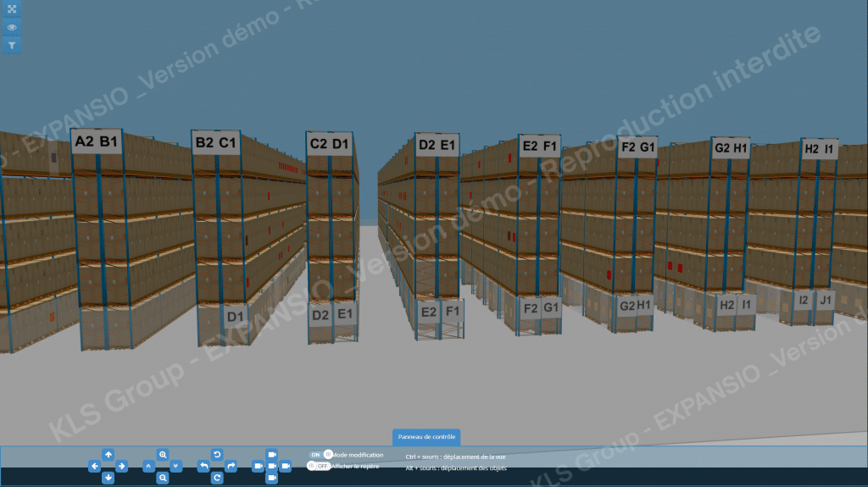Viewport: 868px width, 487px height.
Task: Zoom in using magnifier plus icon
Action: (162, 455)
